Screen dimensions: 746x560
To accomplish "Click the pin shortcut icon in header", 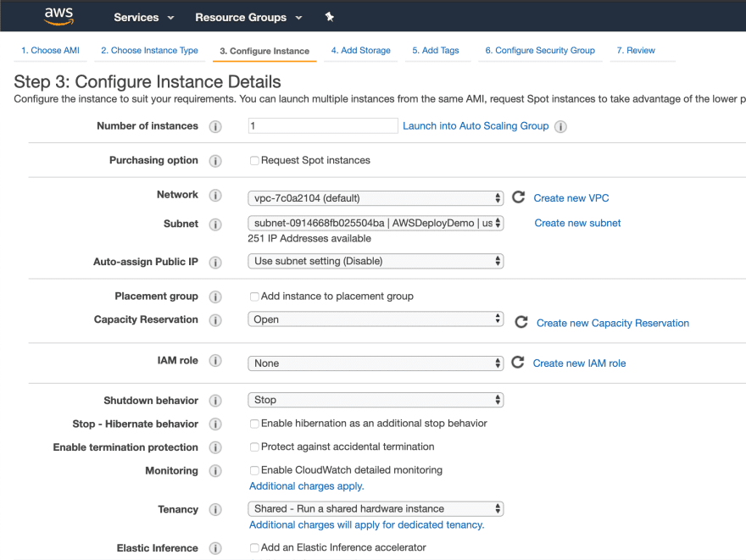I will (329, 17).
